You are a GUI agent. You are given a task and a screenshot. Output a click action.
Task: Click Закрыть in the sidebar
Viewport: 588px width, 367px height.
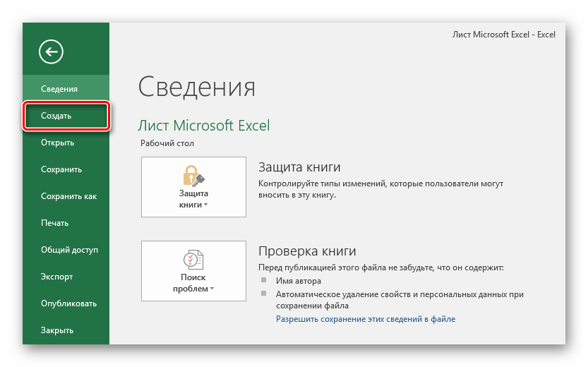pos(66,330)
